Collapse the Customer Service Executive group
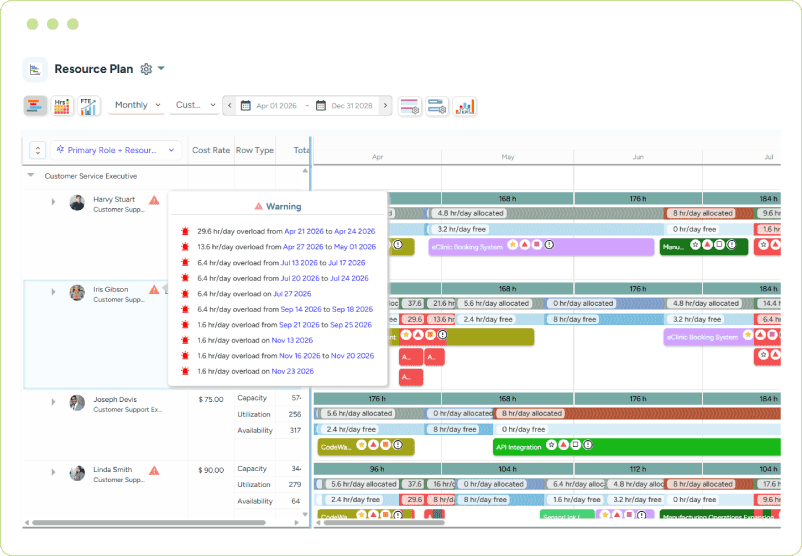Image resolution: width=802 pixels, height=556 pixels. 31,175
